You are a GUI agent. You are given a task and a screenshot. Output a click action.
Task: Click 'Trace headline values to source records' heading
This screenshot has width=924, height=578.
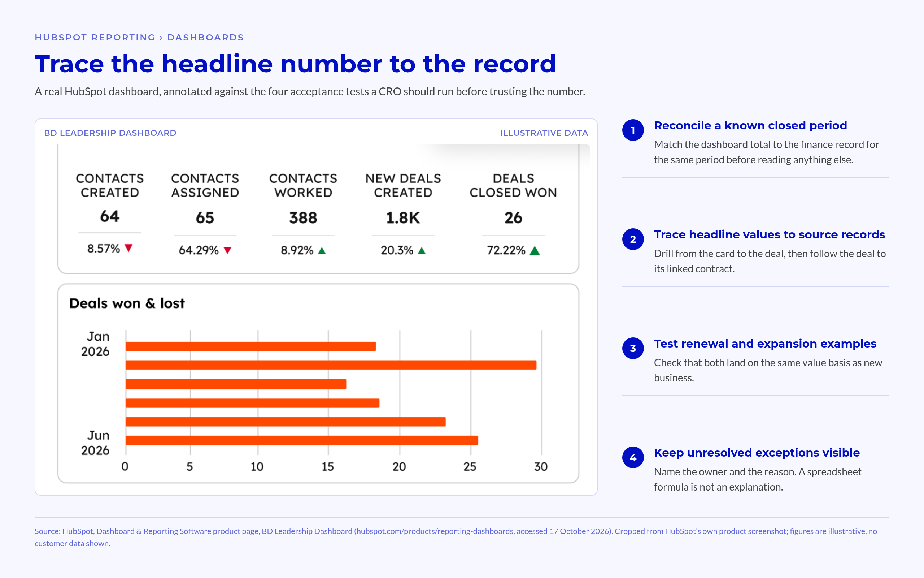click(770, 234)
